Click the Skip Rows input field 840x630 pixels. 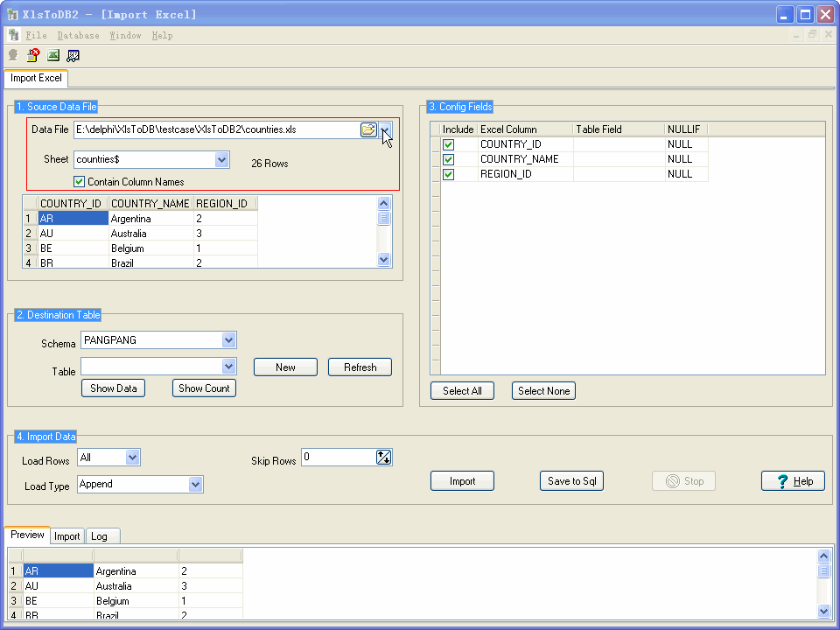point(339,457)
